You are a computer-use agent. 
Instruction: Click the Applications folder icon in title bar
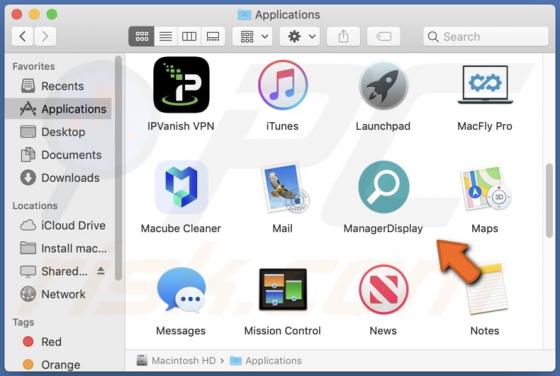pyautogui.click(x=244, y=15)
